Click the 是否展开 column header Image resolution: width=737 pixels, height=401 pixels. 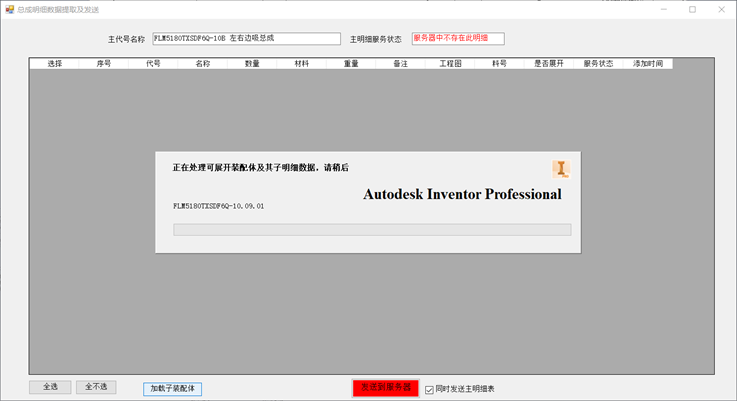click(x=549, y=64)
